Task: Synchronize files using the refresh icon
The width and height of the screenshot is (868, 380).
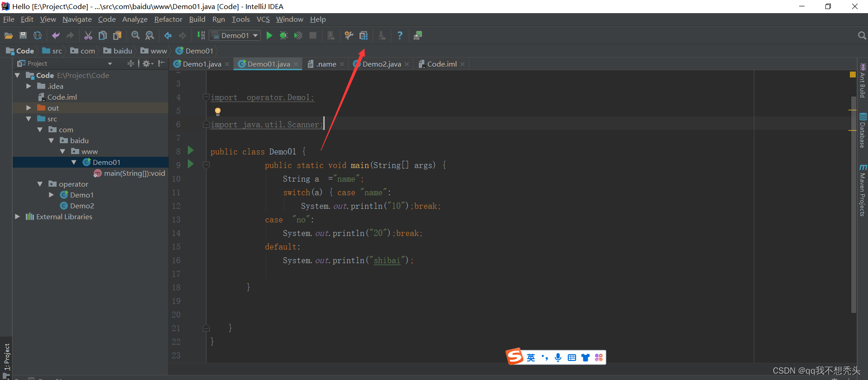Action: click(38, 35)
